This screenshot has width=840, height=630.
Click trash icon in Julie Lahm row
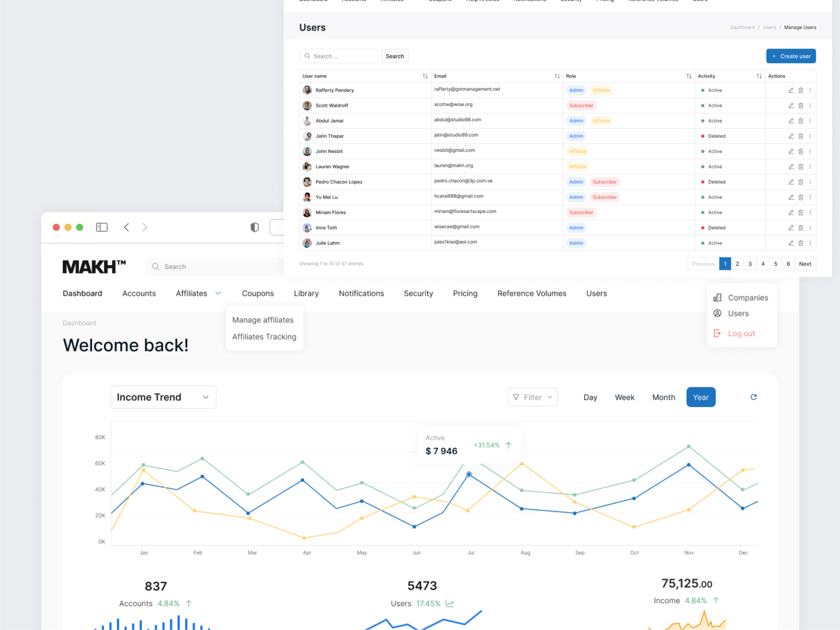[800, 243]
